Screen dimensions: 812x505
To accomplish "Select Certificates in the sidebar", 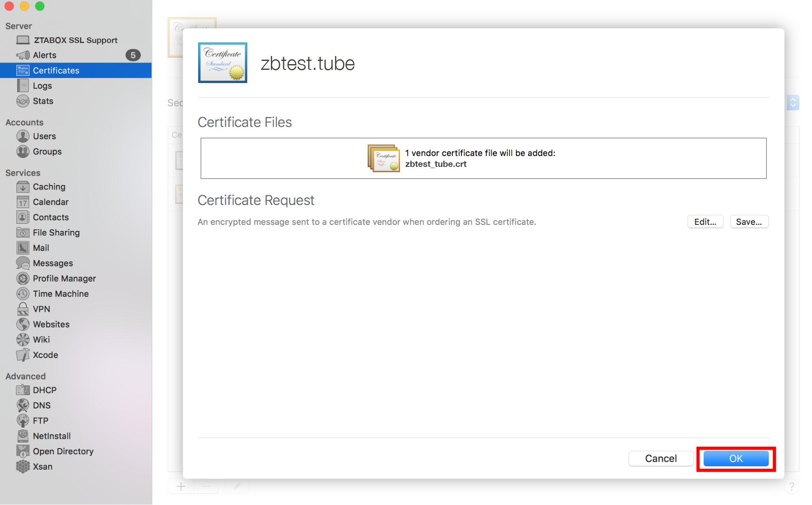I will 56,71.
